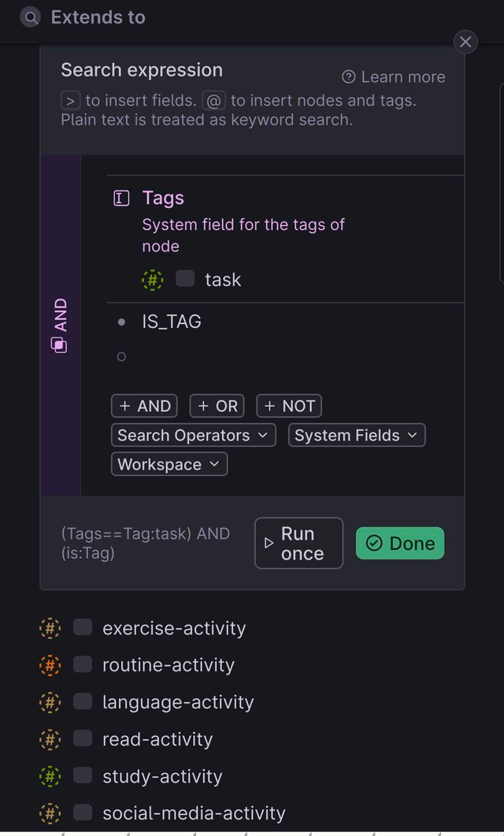Image resolution: width=504 pixels, height=836 pixels.
Task: Add an OR condition
Action: point(217,406)
